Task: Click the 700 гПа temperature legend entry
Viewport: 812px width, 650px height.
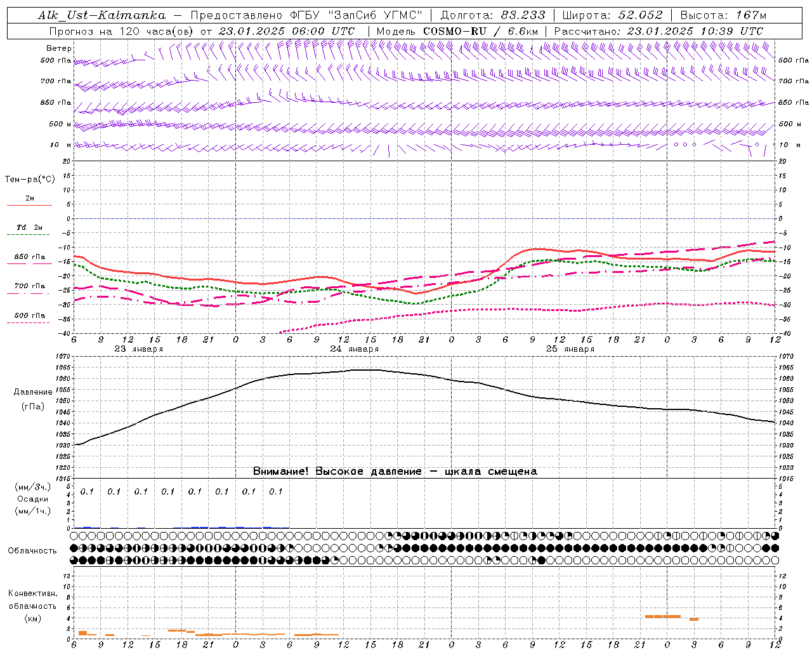Action: (x=30, y=286)
